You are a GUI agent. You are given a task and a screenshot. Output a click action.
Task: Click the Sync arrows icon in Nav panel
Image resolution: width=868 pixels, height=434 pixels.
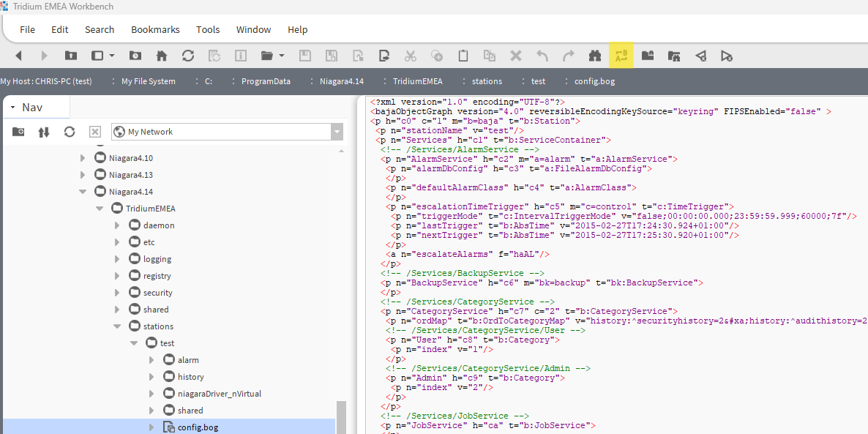point(44,132)
